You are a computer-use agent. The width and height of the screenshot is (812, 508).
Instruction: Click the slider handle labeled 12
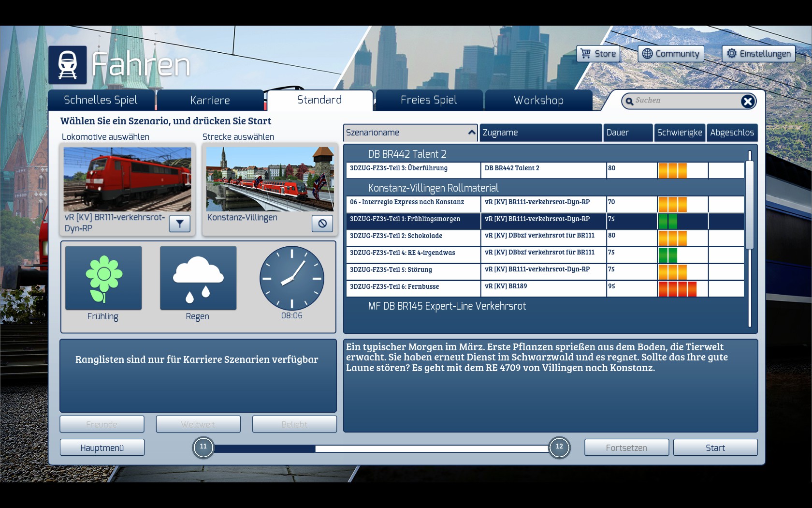point(559,447)
